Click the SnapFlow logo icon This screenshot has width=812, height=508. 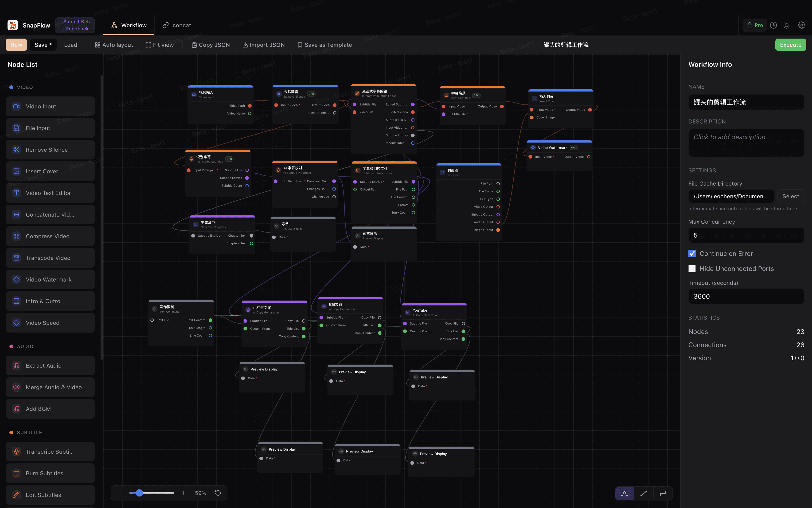(x=13, y=25)
